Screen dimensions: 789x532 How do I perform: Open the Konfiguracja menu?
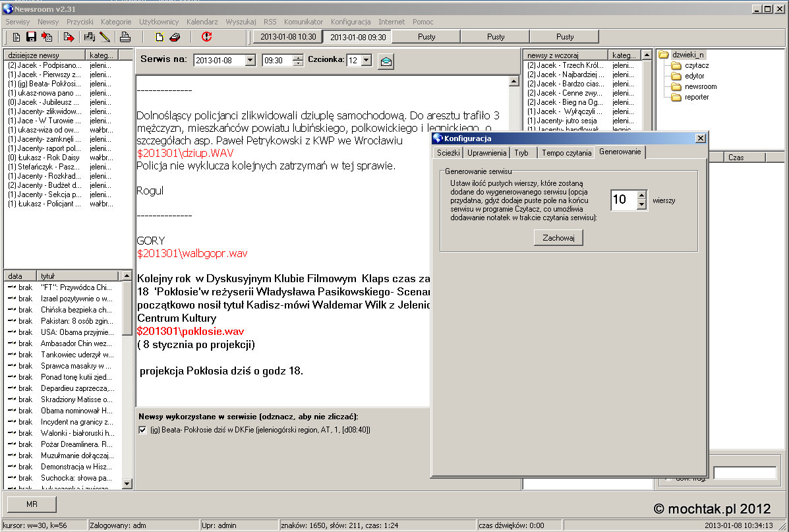pos(351,22)
